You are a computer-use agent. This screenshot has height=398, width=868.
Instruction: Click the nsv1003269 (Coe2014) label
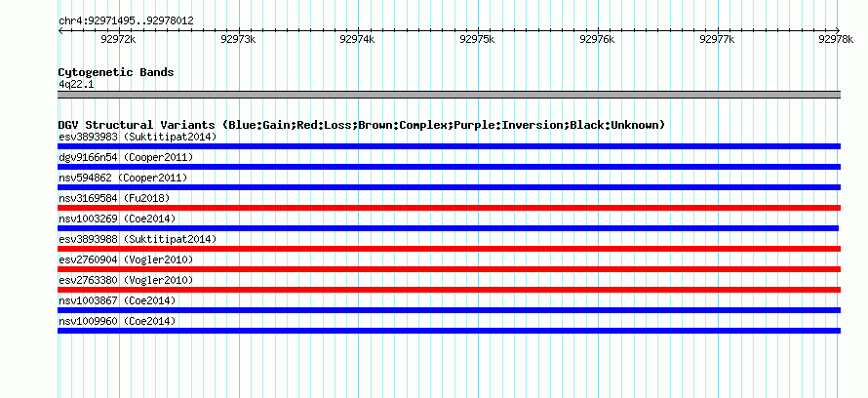tap(117, 219)
